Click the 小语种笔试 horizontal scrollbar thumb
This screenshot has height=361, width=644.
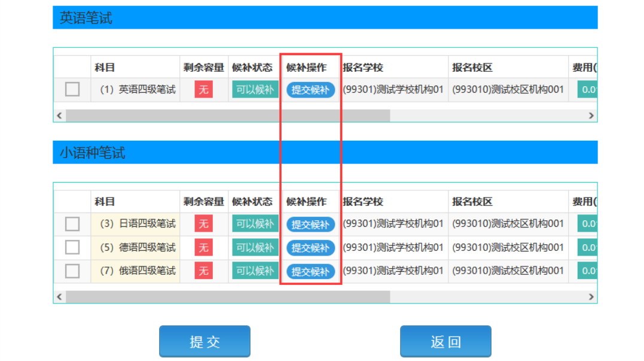[x=227, y=297]
